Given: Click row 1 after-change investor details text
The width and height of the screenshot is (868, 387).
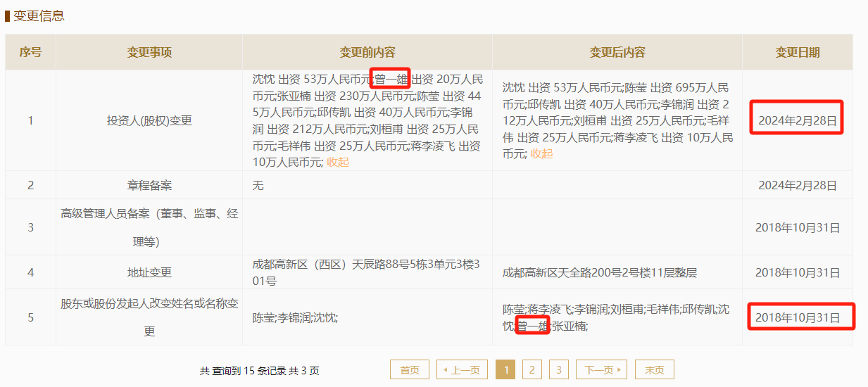Looking at the screenshot, I should 617,120.
